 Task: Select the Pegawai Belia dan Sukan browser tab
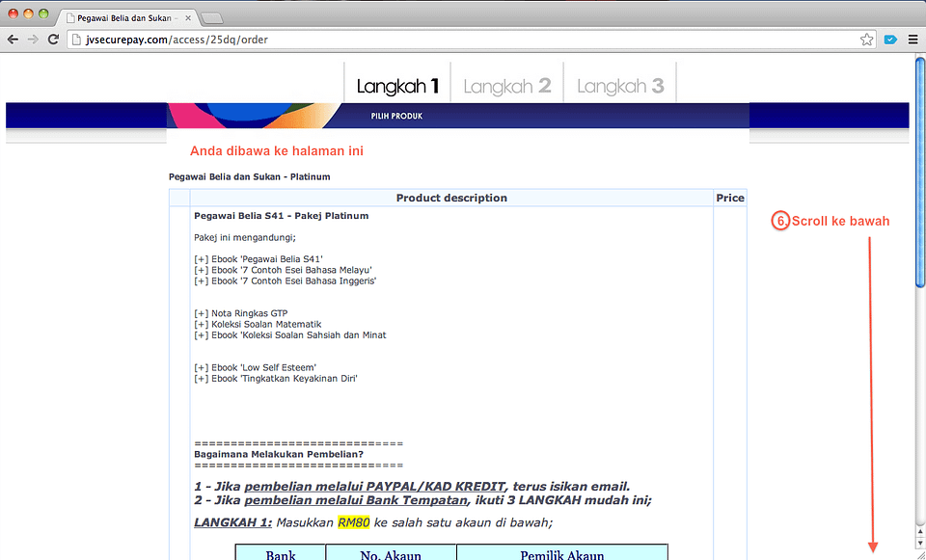tap(127, 18)
